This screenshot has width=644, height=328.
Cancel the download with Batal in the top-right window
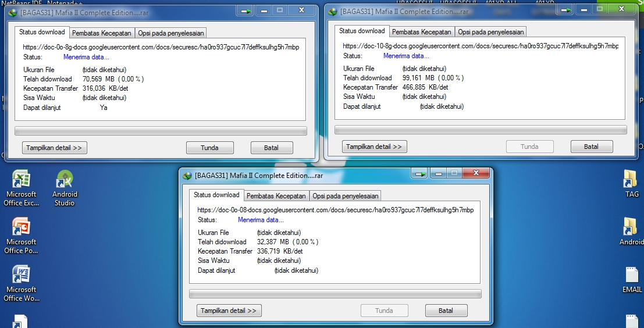point(592,147)
